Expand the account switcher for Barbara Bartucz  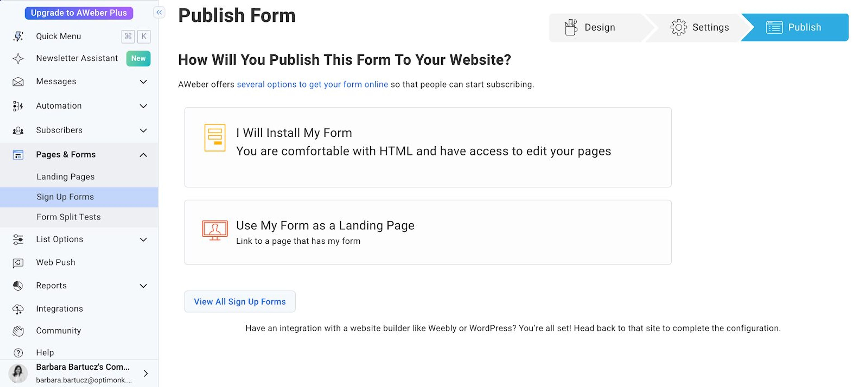pyautogui.click(x=146, y=373)
